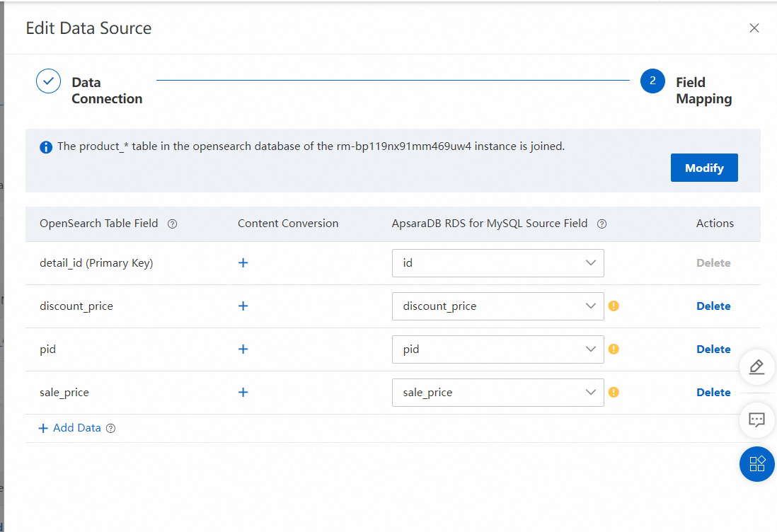Click the blue info icon in the notice
The width and height of the screenshot is (777, 532).
(x=46, y=147)
